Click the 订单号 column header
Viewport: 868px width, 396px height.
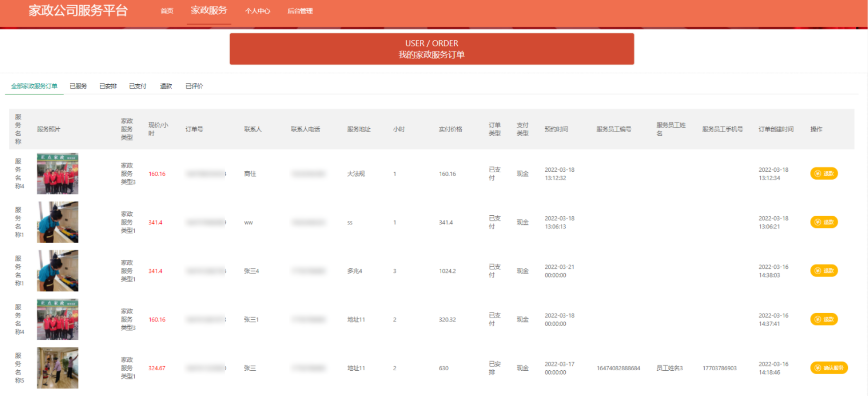194,129
